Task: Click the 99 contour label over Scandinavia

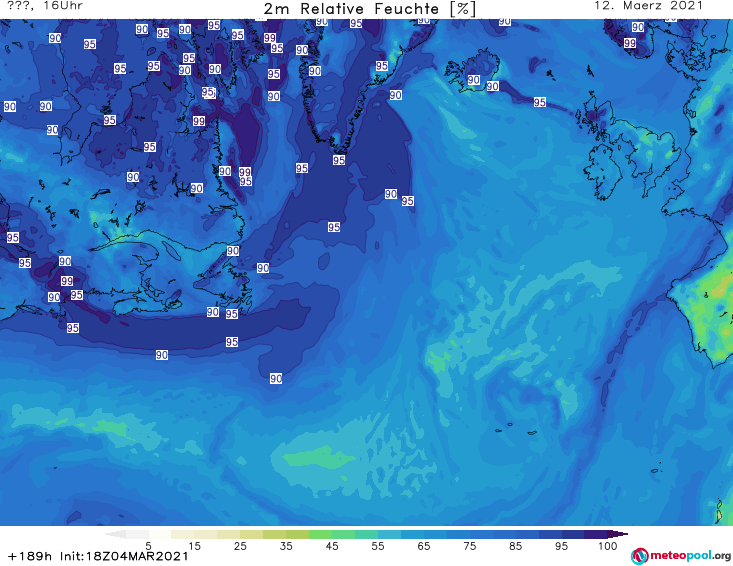Action: pos(630,43)
